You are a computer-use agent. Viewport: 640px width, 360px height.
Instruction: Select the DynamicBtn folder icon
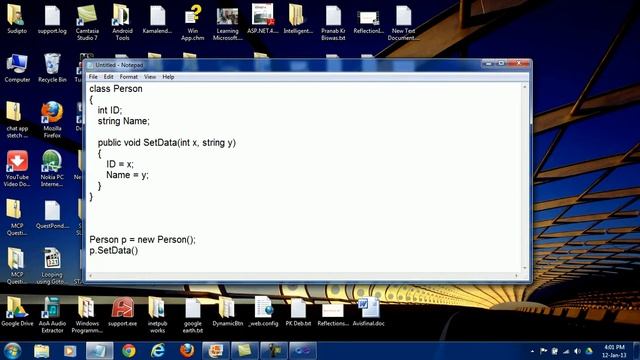(x=227, y=311)
